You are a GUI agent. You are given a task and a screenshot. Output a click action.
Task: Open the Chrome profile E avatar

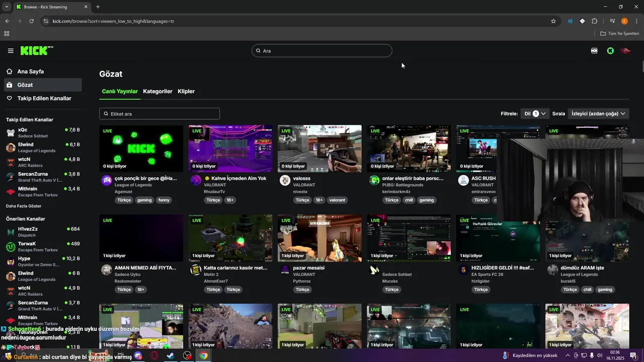(x=624, y=21)
